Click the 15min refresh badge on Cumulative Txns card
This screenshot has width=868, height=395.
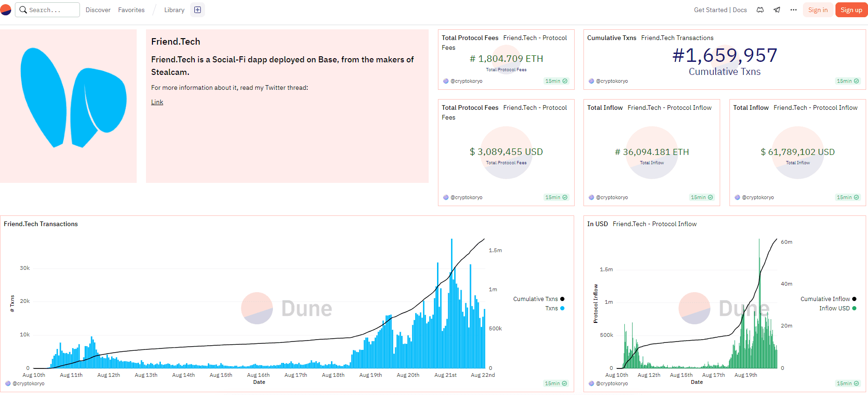pos(848,81)
